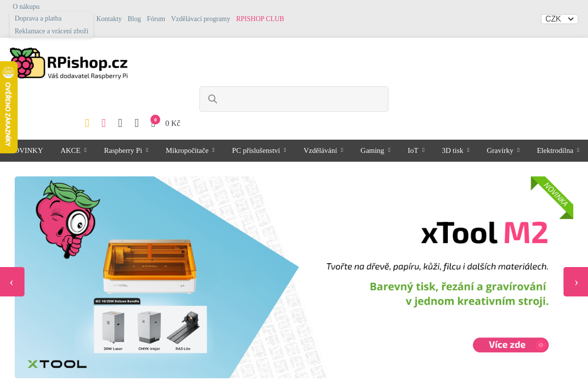
Task: Open the Blog link
Action: 134,19
